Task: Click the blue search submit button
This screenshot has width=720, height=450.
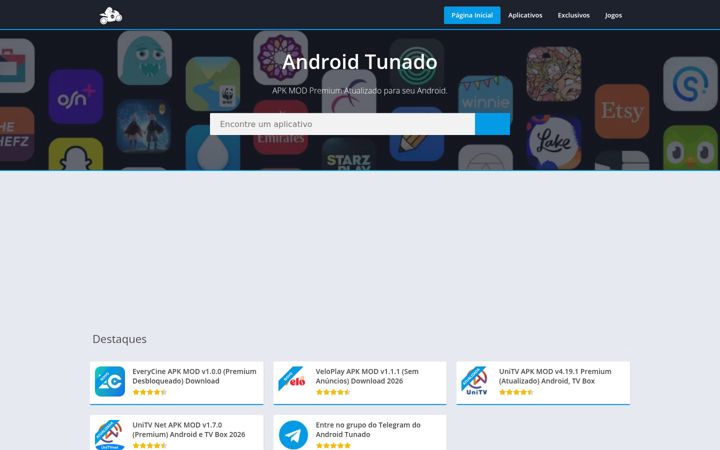Action: [492, 124]
